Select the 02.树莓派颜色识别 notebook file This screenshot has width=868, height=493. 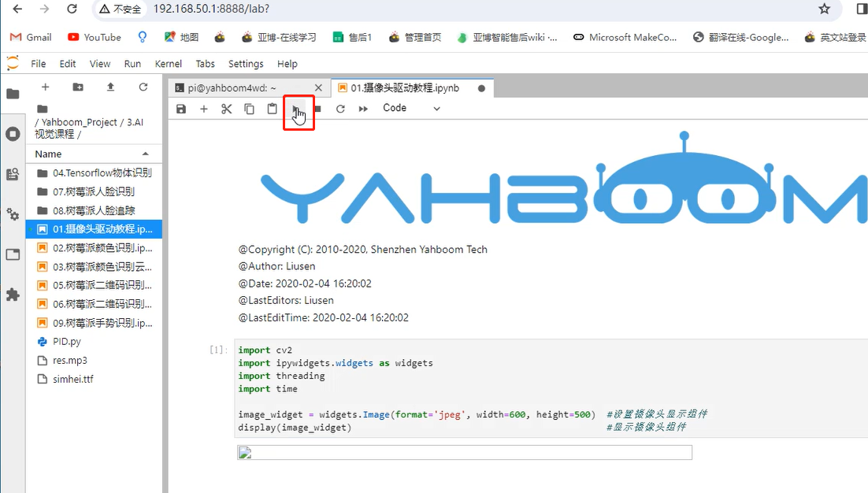(x=94, y=248)
